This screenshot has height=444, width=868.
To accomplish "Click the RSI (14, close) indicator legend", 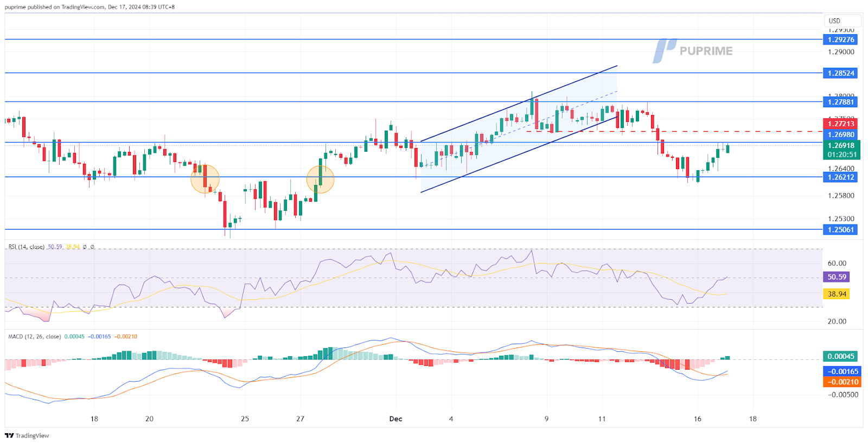I will 26,247.
